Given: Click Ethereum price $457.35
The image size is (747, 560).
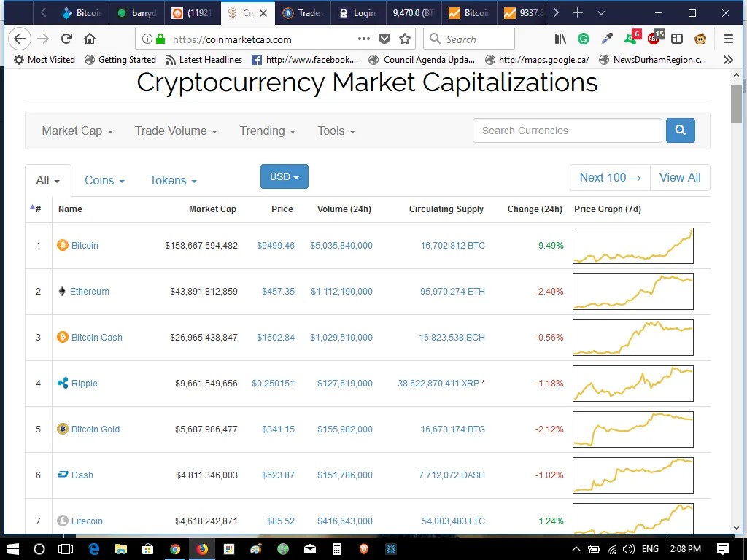Looking at the screenshot, I should click(x=278, y=292).
